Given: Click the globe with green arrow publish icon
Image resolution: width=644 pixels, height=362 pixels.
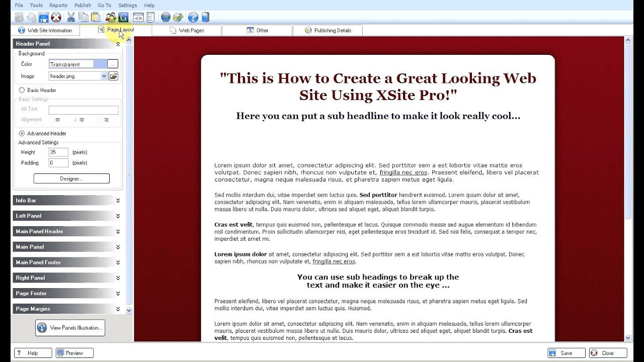Looking at the screenshot, I should 178,17.
